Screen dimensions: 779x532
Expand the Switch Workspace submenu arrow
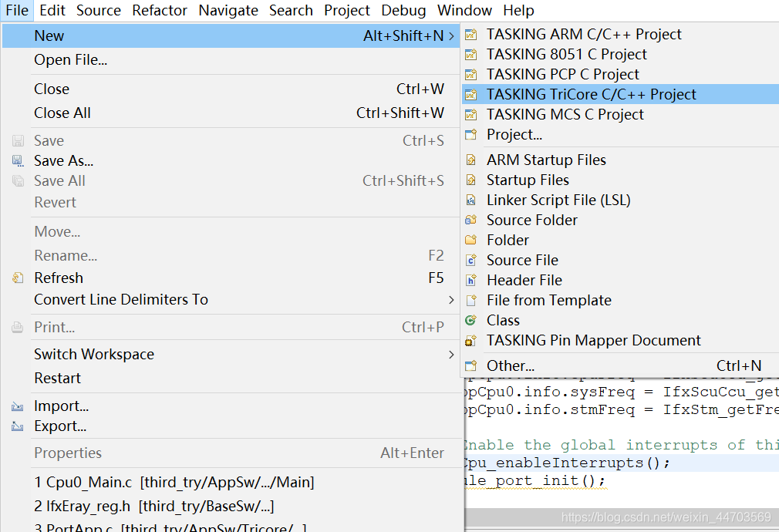pos(451,354)
